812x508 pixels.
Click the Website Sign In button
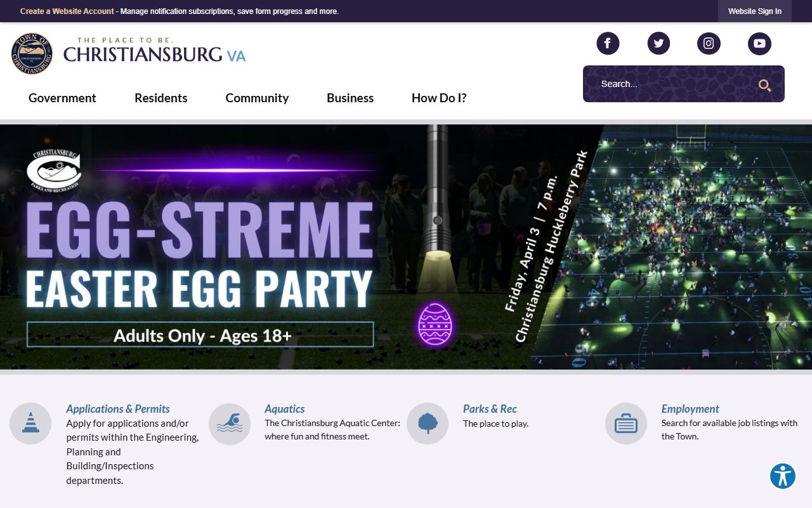pyautogui.click(x=755, y=11)
